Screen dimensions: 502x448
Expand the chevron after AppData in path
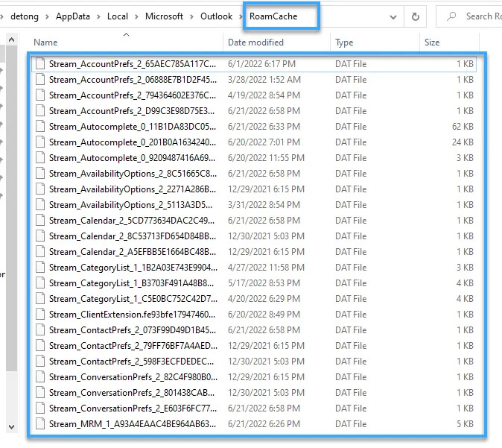click(98, 16)
